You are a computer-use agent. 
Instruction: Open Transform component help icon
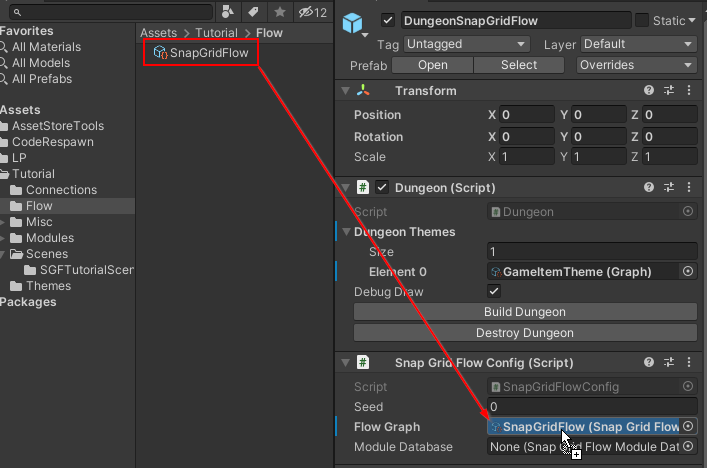point(649,91)
